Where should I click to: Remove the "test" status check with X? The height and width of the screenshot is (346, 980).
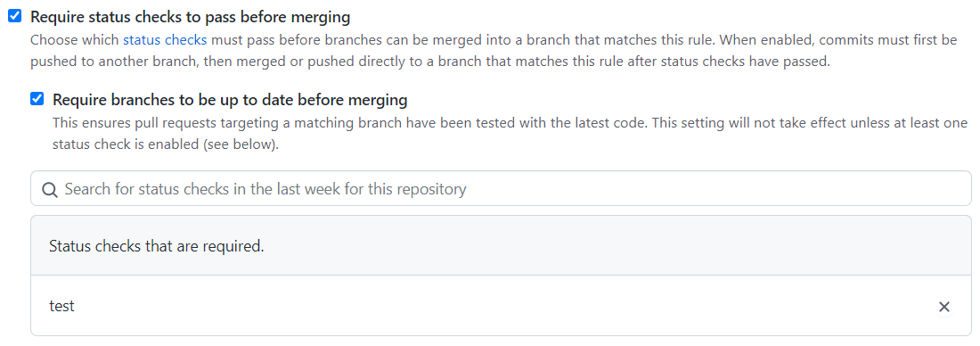[944, 307]
